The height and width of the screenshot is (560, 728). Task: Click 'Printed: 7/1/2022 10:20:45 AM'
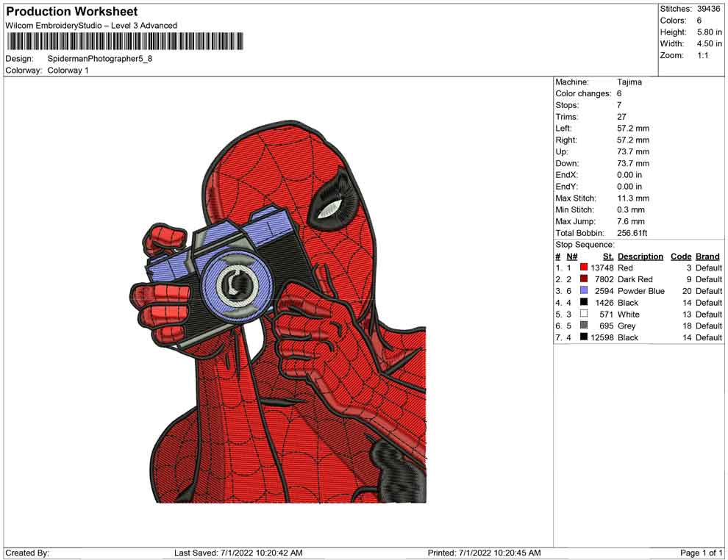pos(484,553)
